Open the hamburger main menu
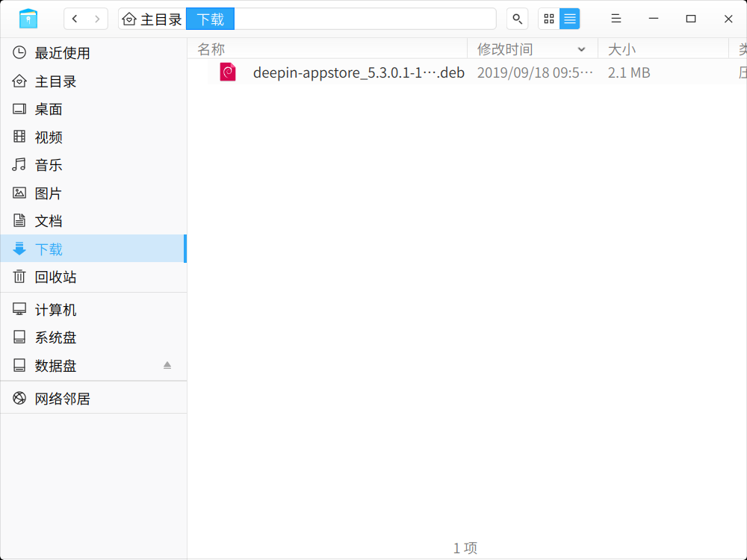Screen dimensions: 747x560 pyautogui.click(x=616, y=19)
